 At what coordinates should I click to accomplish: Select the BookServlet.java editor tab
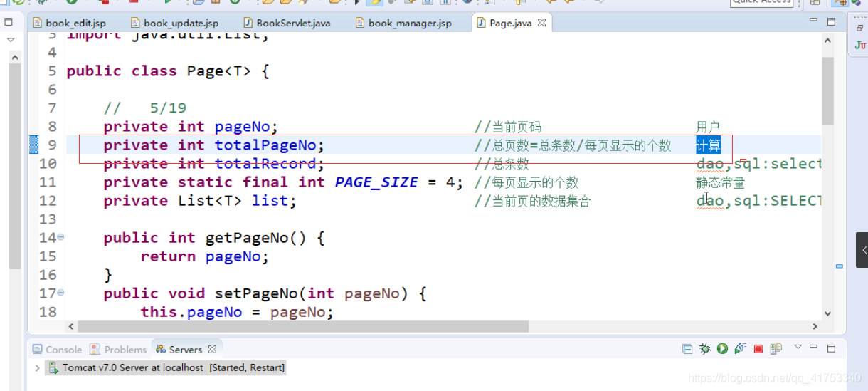(x=286, y=23)
